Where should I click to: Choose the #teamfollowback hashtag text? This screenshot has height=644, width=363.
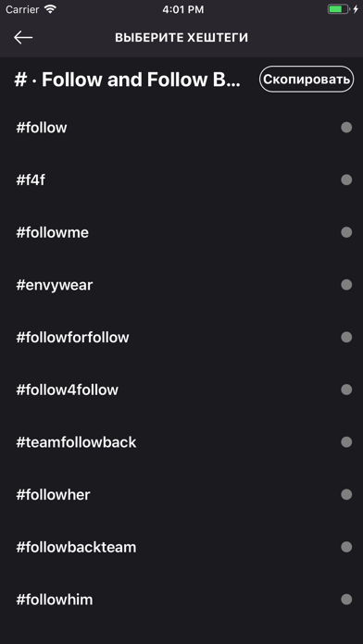[76, 442]
